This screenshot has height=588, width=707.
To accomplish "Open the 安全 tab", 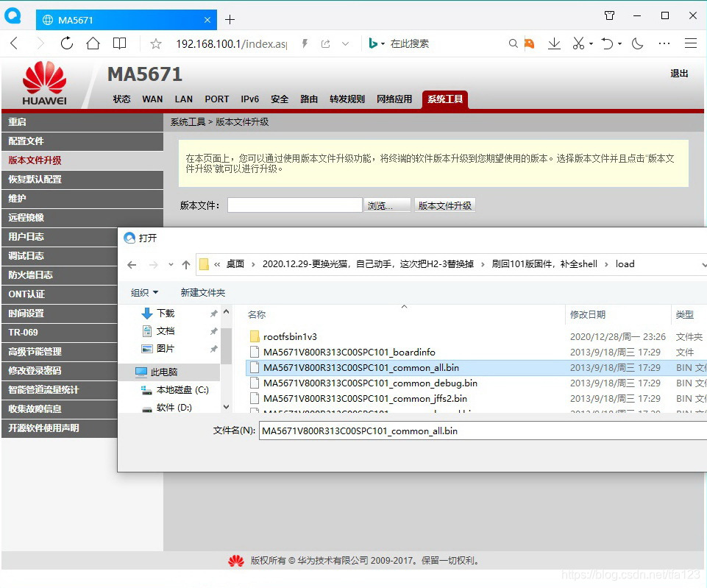I will point(280,99).
